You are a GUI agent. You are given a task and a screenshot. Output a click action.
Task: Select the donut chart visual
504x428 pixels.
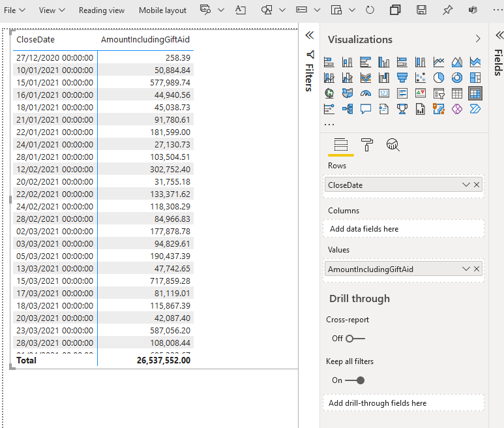click(457, 78)
